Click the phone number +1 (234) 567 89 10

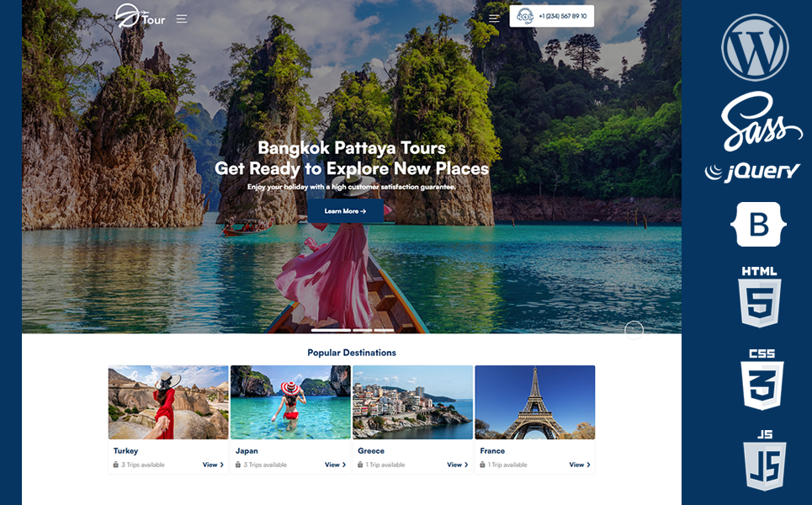tap(562, 17)
